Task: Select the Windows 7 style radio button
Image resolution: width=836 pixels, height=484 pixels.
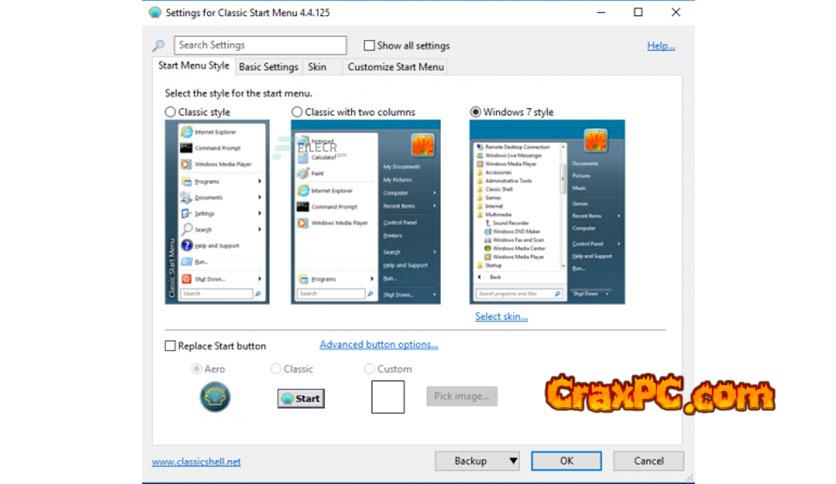Action: [475, 112]
